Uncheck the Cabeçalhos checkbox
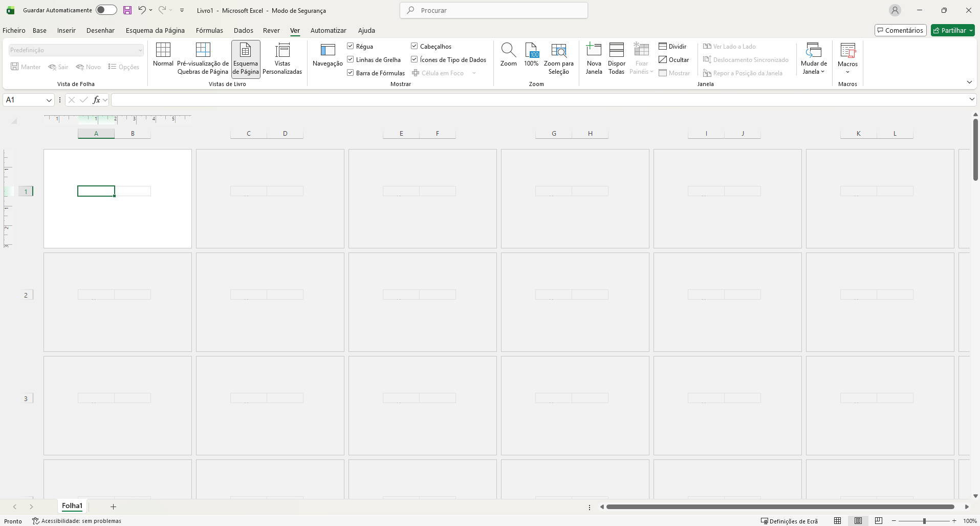The width and height of the screenshot is (980, 526). [x=415, y=46]
